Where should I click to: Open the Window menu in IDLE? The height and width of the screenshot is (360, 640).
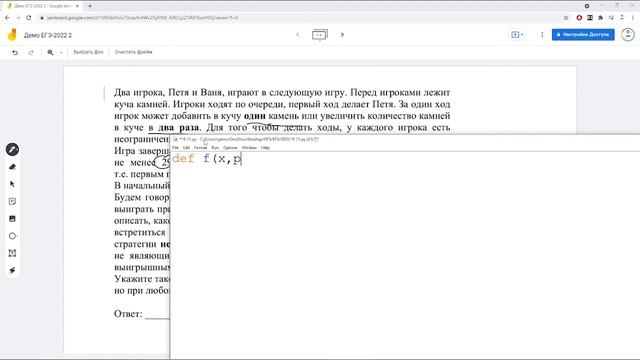(x=249, y=147)
